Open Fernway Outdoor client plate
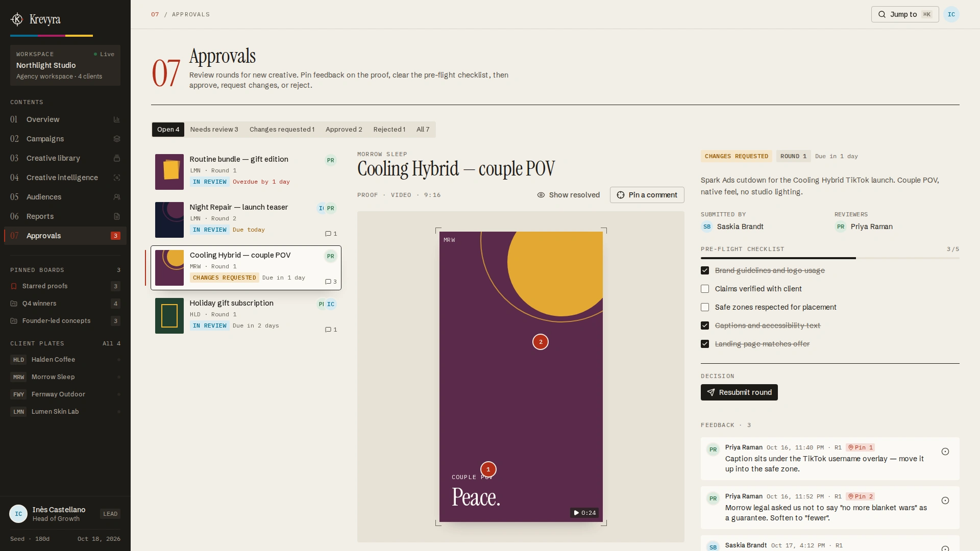This screenshot has width=980, height=551. click(x=65, y=394)
